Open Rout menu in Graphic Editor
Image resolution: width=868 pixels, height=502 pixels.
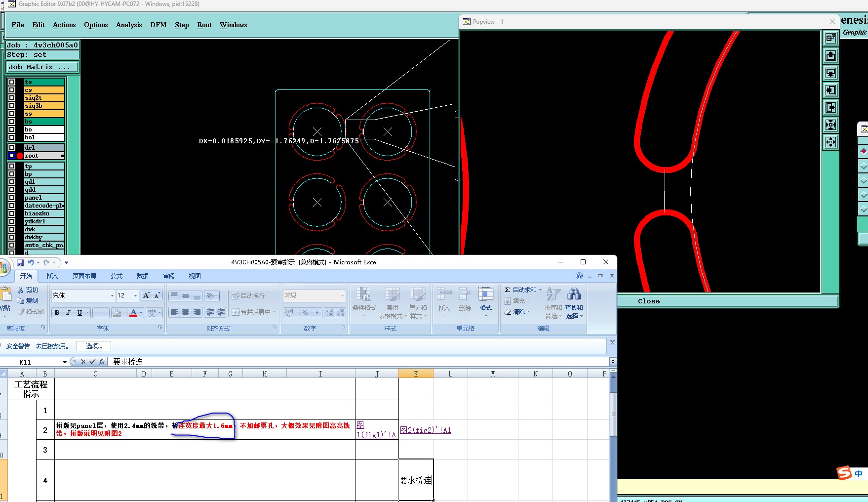coord(204,25)
